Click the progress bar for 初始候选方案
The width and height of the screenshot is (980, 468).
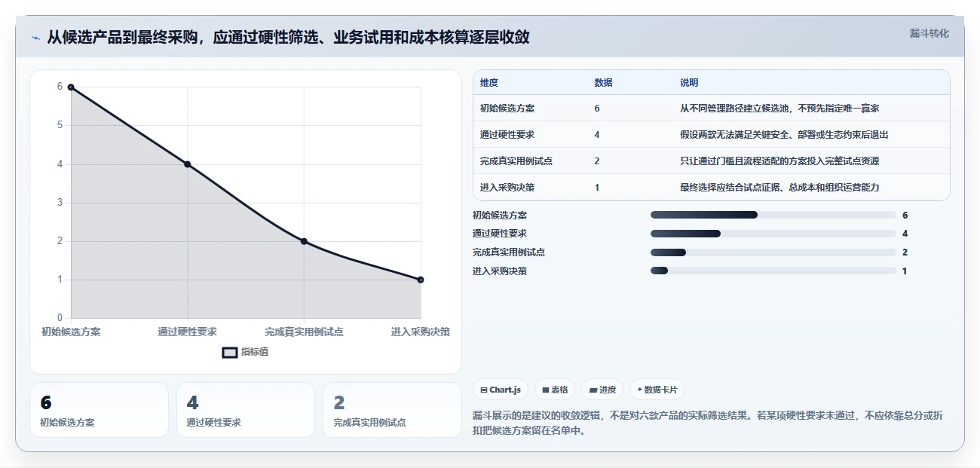[773, 216]
